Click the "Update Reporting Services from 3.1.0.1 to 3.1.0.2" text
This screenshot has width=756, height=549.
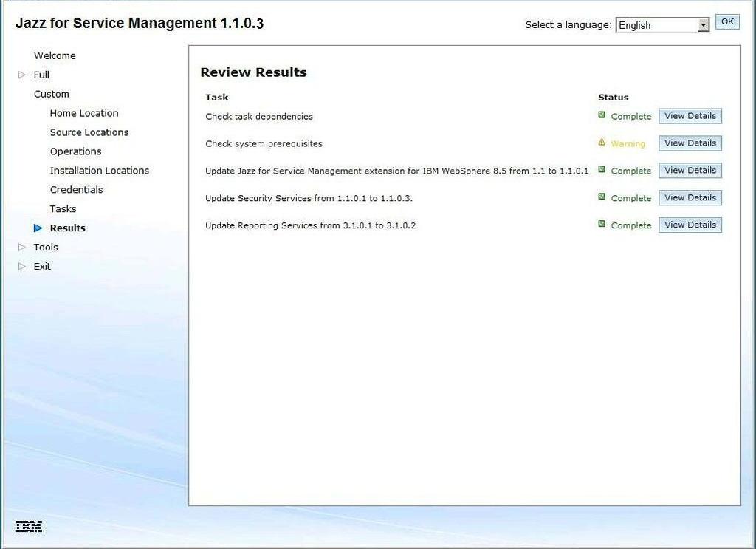(x=311, y=225)
